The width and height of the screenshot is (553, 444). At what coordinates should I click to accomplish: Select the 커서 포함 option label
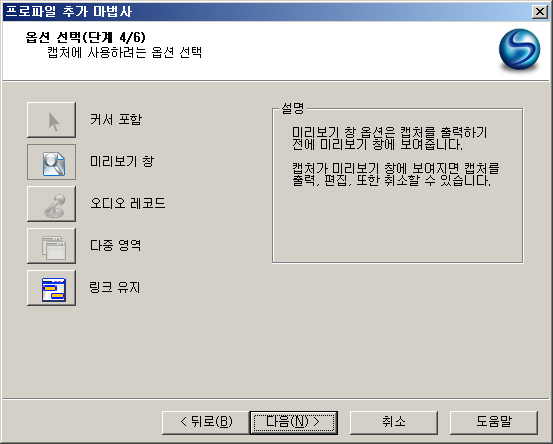click(116, 119)
